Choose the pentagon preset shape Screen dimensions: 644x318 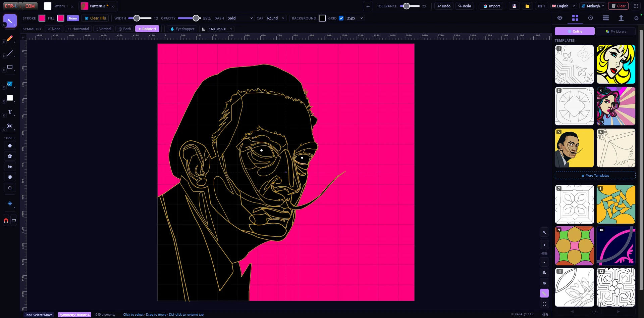pyautogui.click(x=10, y=146)
